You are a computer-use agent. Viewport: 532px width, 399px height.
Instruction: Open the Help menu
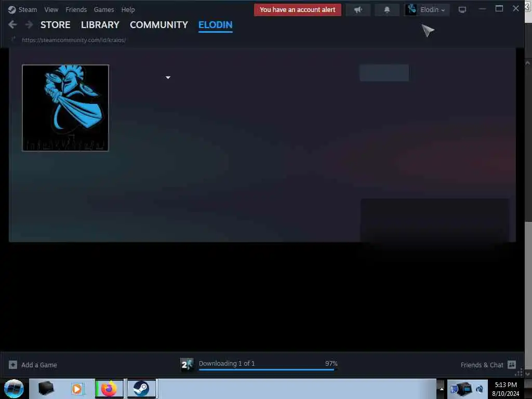click(x=128, y=9)
